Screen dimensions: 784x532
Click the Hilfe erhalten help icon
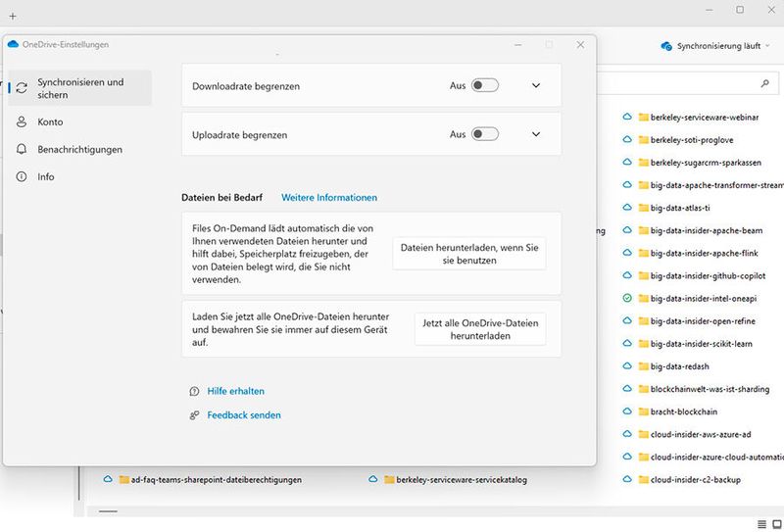(x=194, y=392)
